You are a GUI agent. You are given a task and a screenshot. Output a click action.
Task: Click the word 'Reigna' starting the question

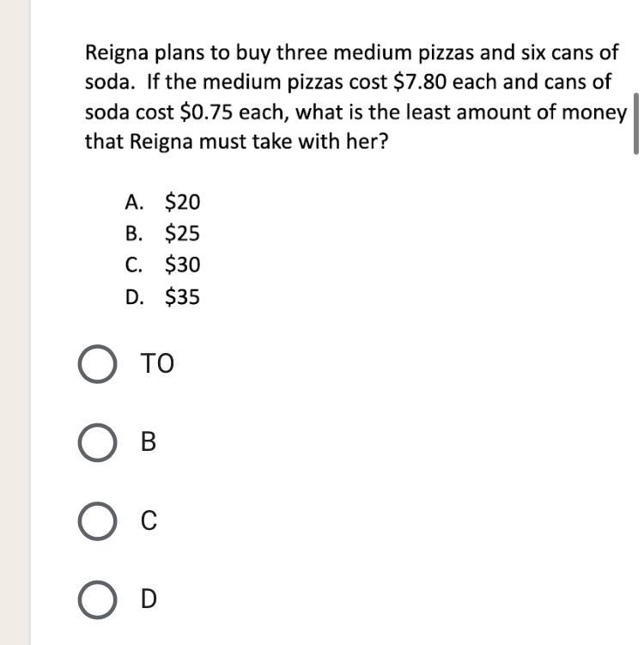(x=117, y=53)
